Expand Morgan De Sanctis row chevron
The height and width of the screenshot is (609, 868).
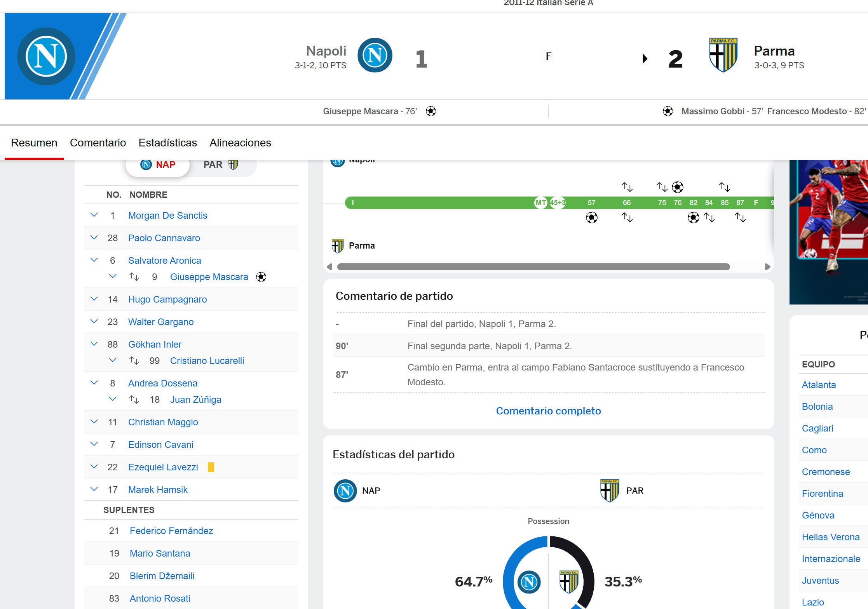pyautogui.click(x=94, y=215)
